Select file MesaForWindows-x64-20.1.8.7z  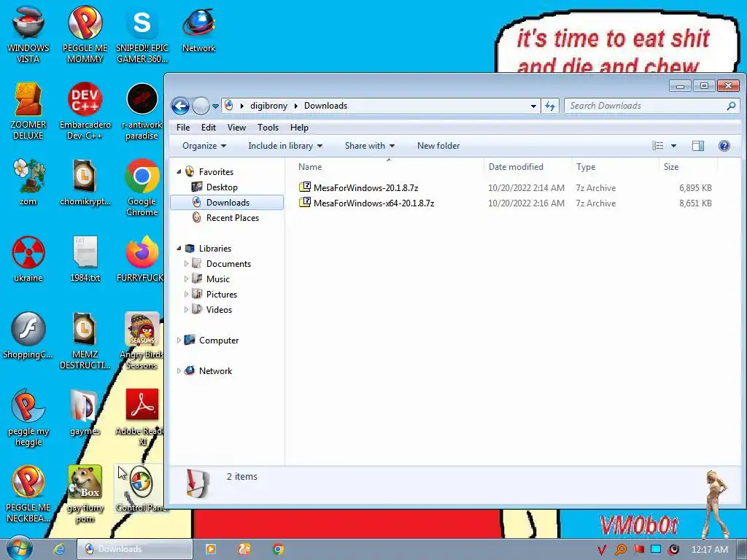(373, 203)
